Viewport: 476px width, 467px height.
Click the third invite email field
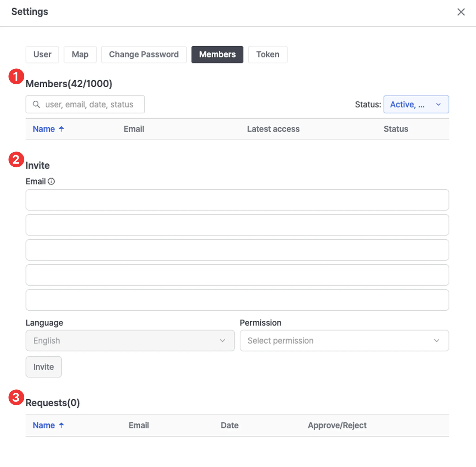[x=237, y=250]
